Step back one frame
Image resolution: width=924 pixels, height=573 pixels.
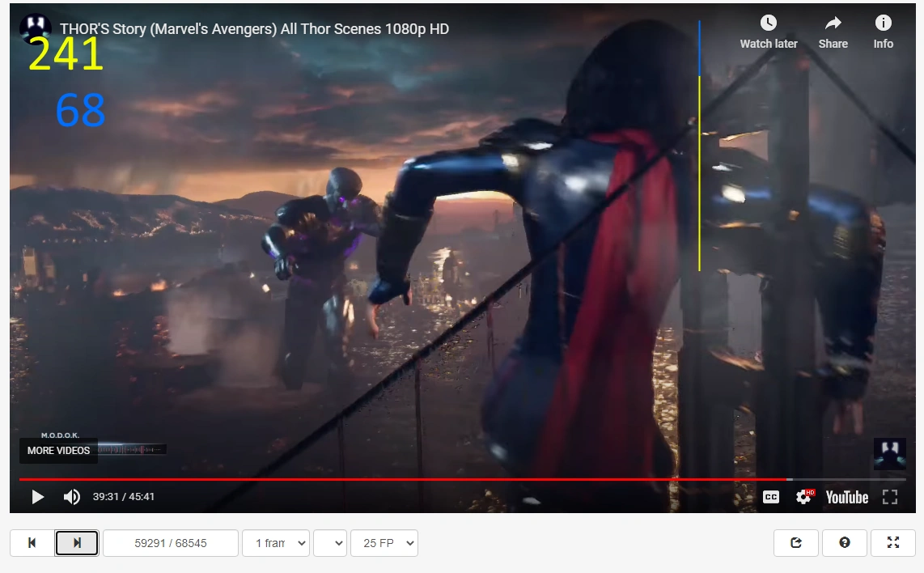pos(32,543)
